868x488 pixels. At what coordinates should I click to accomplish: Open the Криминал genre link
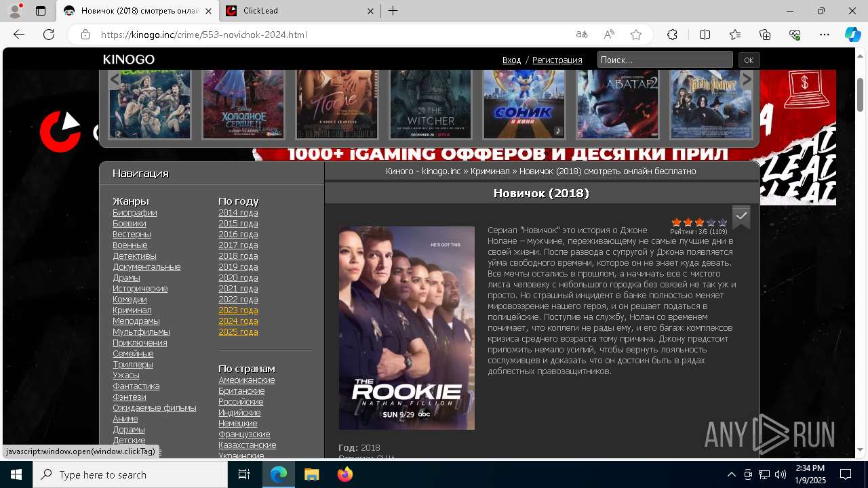tap(132, 310)
